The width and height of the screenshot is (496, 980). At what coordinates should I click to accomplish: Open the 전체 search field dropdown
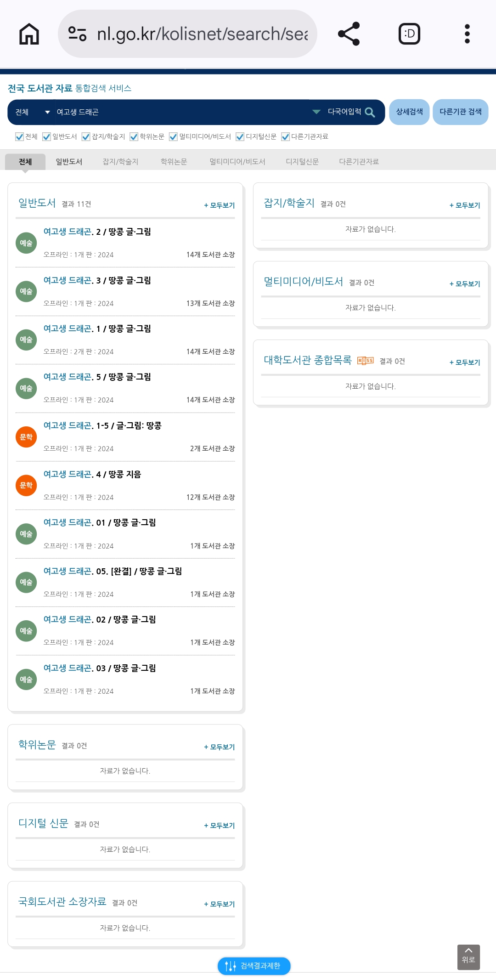pos(32,112)
